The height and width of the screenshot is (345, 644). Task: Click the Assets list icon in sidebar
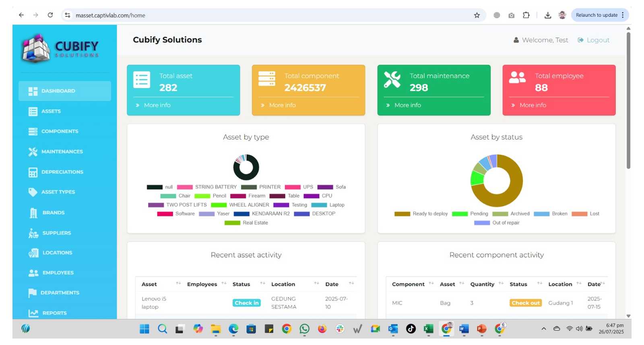coord(33,112)
